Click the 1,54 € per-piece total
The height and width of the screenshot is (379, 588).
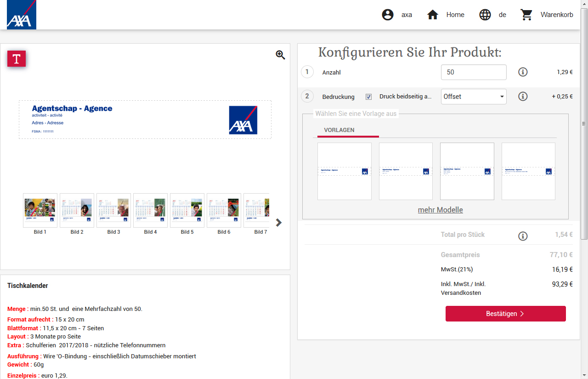coord(564,234)
